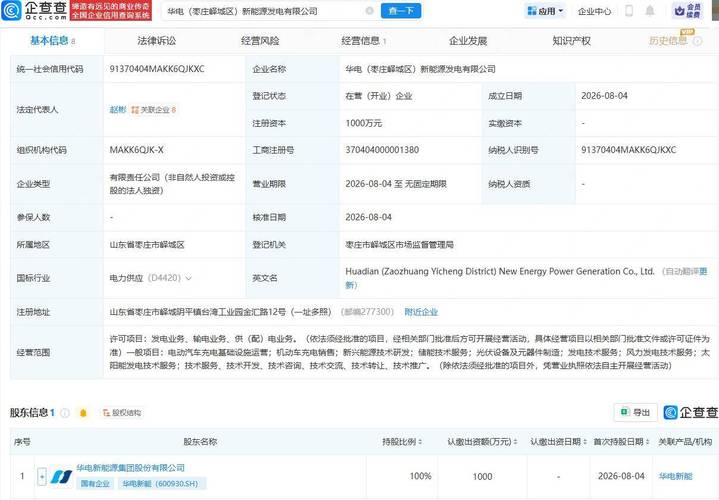Open legal representative 赵彬 link
719x500 pixels.
[x=117, y=110]
